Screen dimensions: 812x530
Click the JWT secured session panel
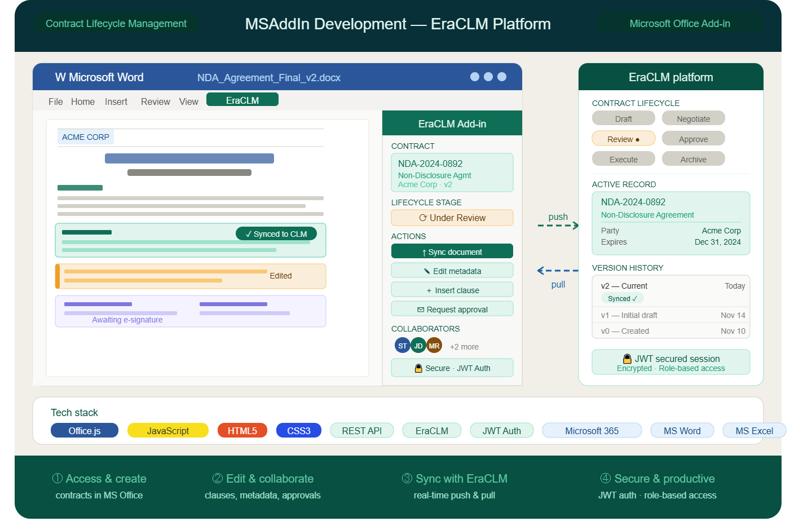(671, 362)
